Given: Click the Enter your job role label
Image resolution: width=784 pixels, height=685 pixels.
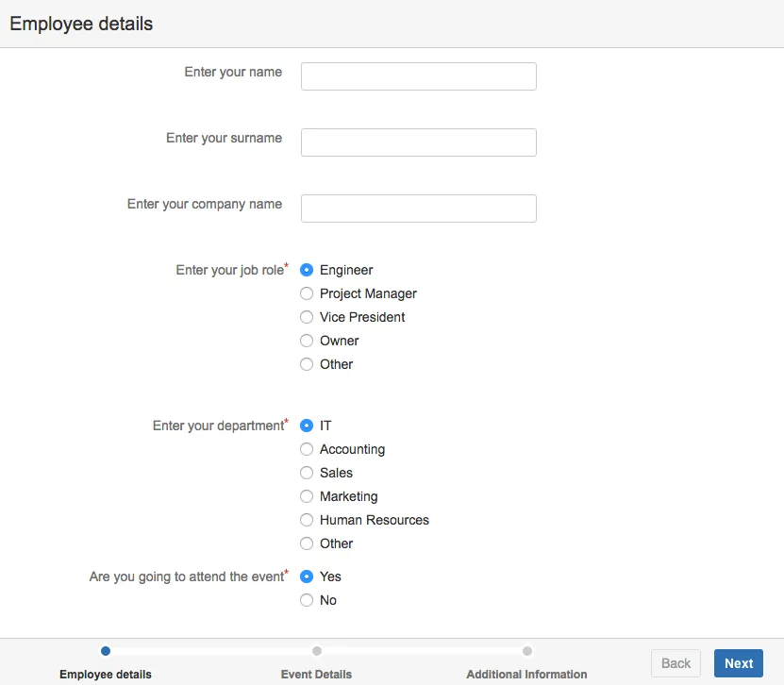Looking at the screenshot, I should point(232,270).
